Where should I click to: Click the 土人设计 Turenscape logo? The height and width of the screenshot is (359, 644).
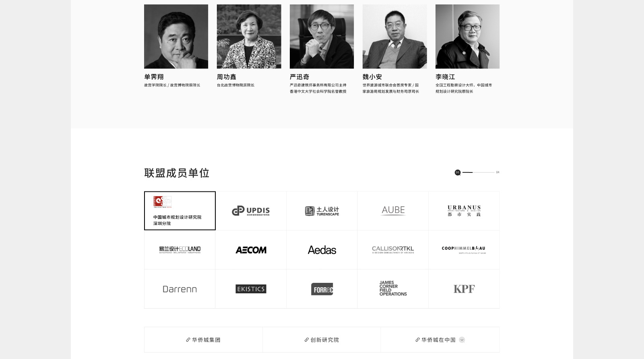(322, 211)
